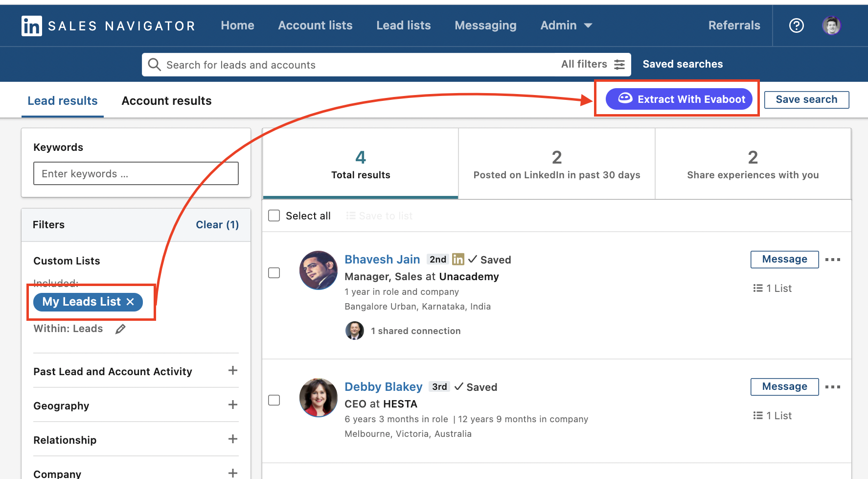The height and width of the screenshot is (479, 868).
Task: Switch to the Lead results tab
Action: tap(63, 101)
